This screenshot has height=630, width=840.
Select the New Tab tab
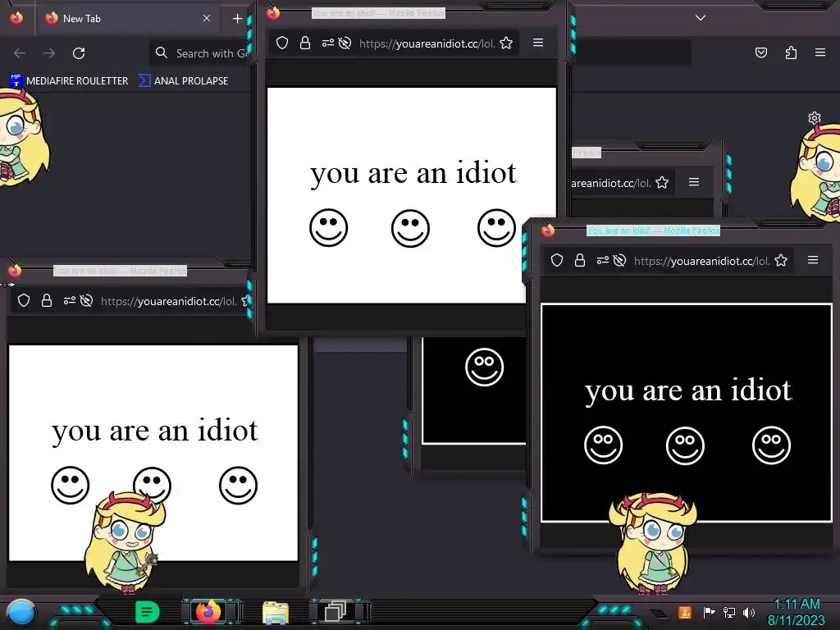pyautogui.click(x=127, y=18)
